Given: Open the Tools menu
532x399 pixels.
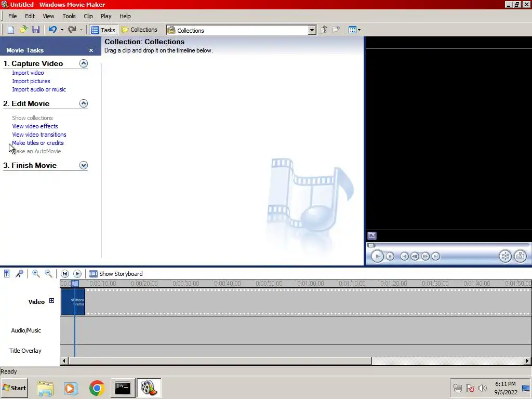Looking at the screenshot, I should coord(69,16).
